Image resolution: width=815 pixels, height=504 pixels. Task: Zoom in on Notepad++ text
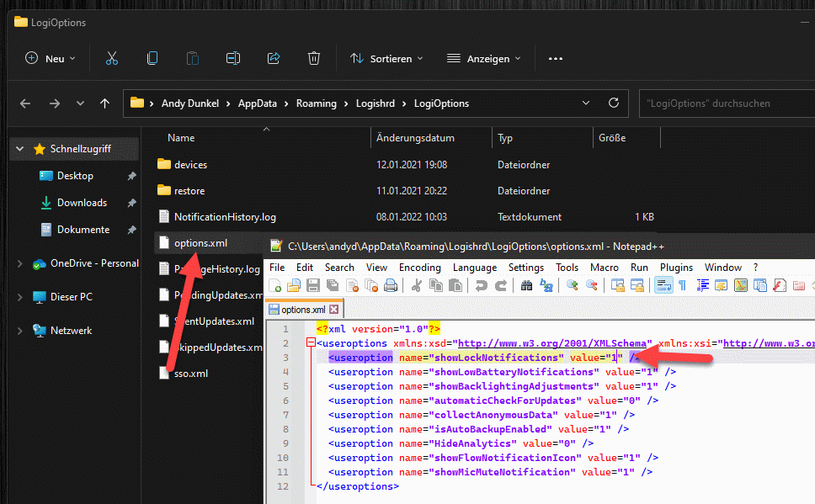(x=573, y=285)
